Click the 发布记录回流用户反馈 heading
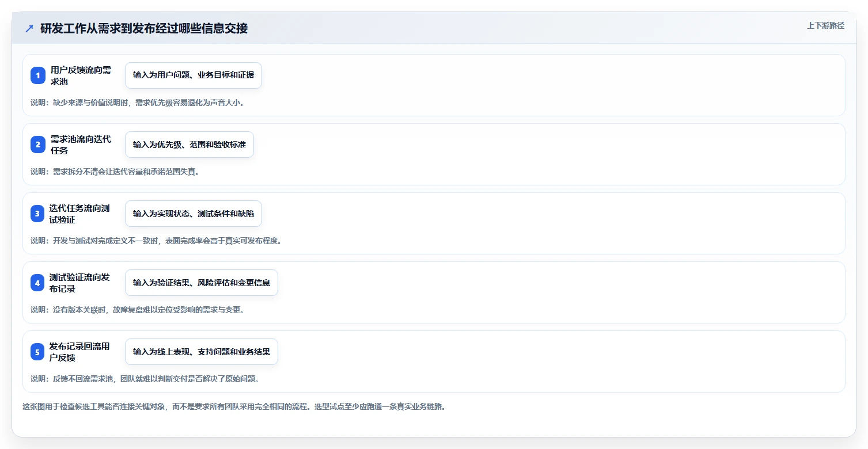868x449 pixels. click(80, 352)
